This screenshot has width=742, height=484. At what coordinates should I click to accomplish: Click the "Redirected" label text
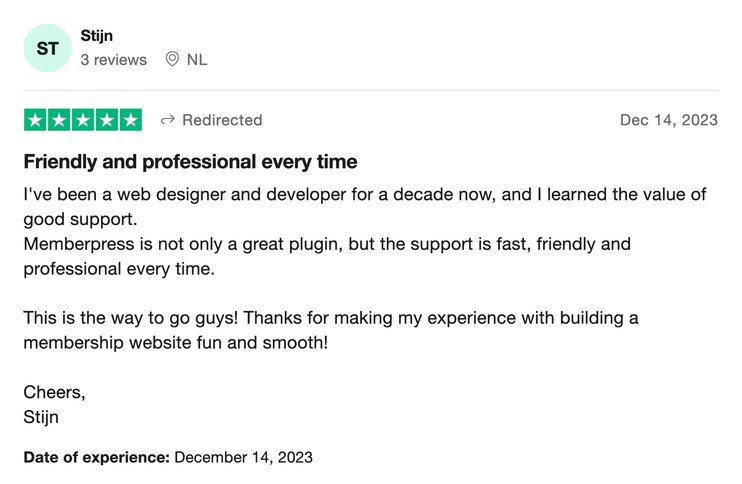[222, 120]
